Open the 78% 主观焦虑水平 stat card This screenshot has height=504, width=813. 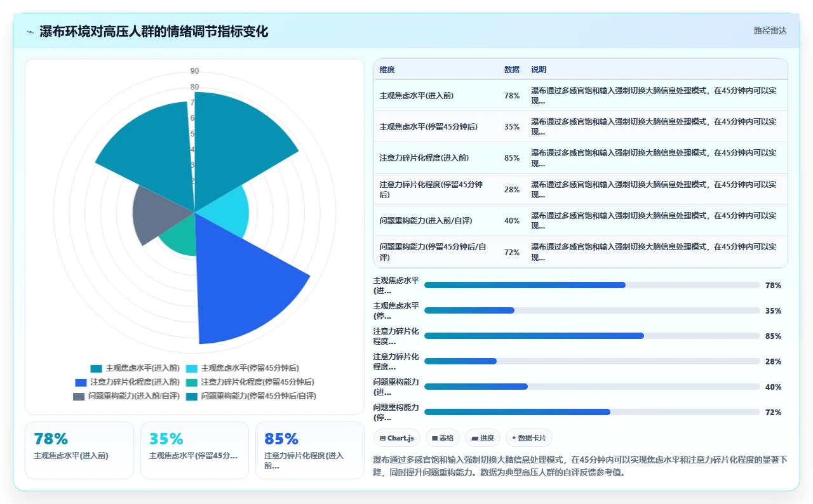(x=79, y=450)
